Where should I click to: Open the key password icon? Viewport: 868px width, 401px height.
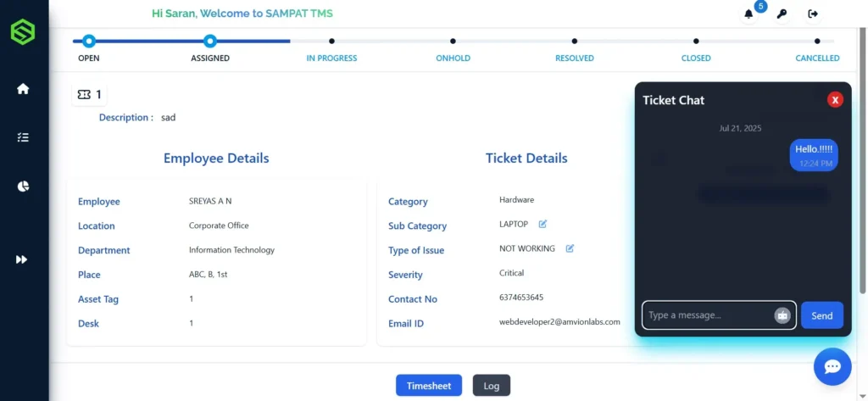782,14
